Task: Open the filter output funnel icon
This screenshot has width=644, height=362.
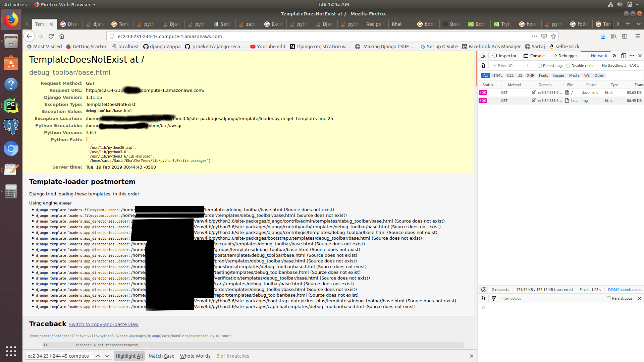Action: pos(493,298)
